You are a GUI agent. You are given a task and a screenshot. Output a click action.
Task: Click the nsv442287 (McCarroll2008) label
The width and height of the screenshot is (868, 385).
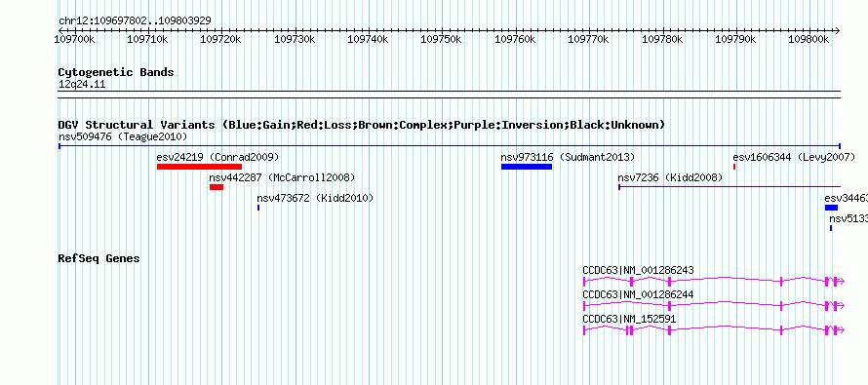tap(282, 177)
